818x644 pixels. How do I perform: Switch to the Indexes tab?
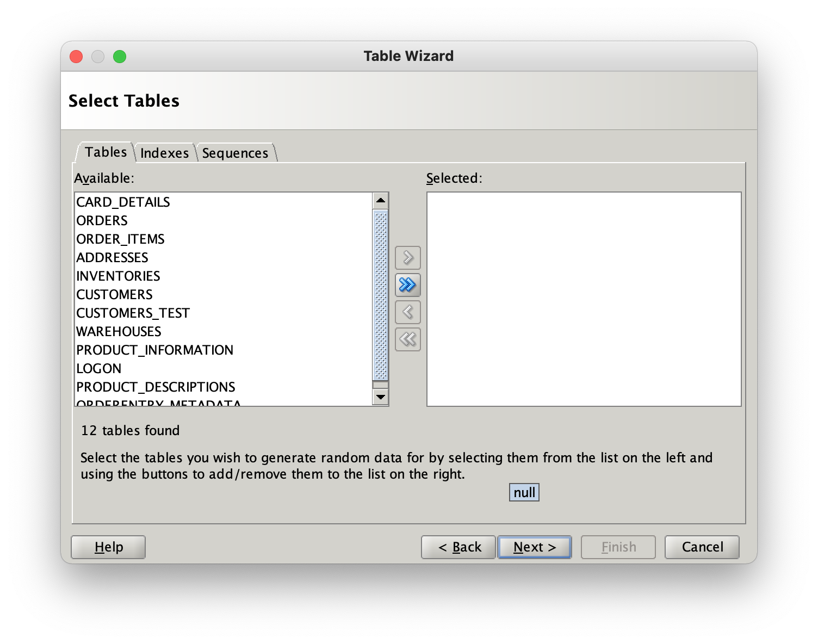coord(164,153)
